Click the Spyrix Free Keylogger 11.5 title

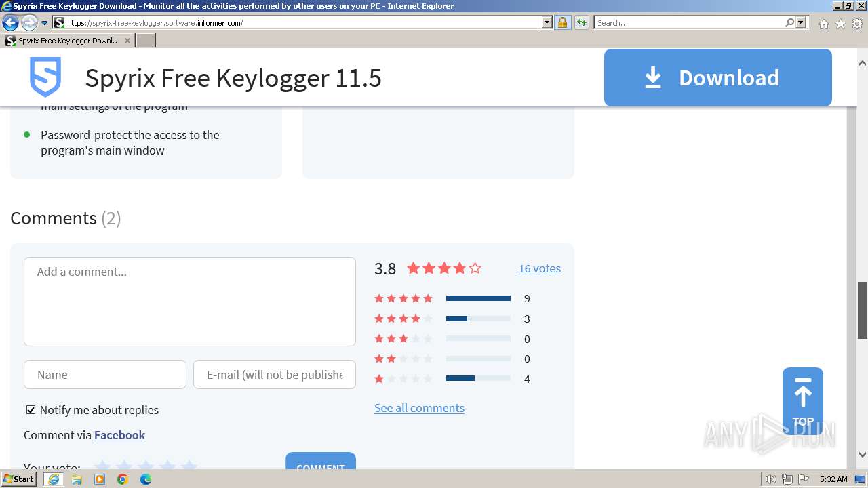point(233,78)
